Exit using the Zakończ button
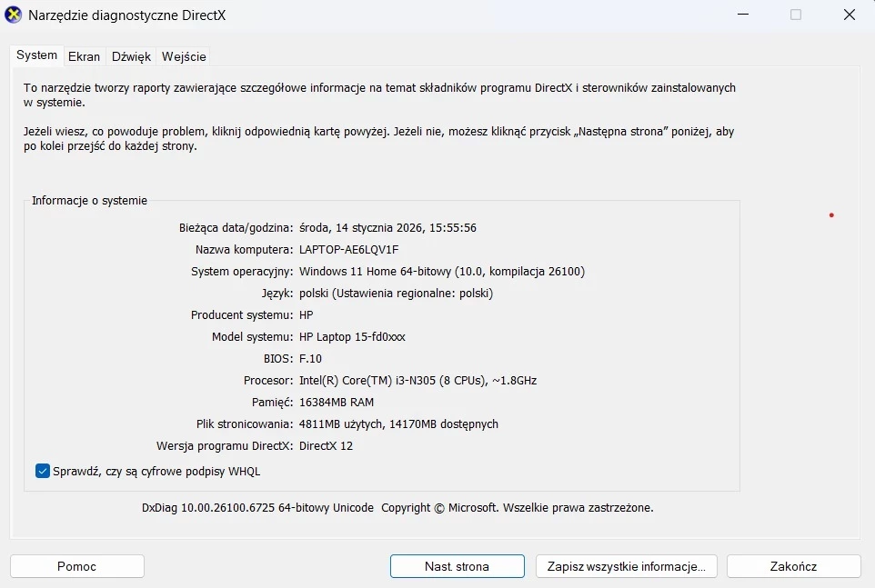 pyautogui.click(x=793, y=566)
